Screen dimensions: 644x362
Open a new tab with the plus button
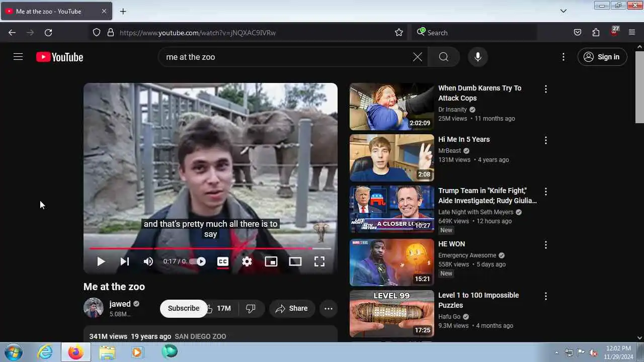click(x=123, y=11)
